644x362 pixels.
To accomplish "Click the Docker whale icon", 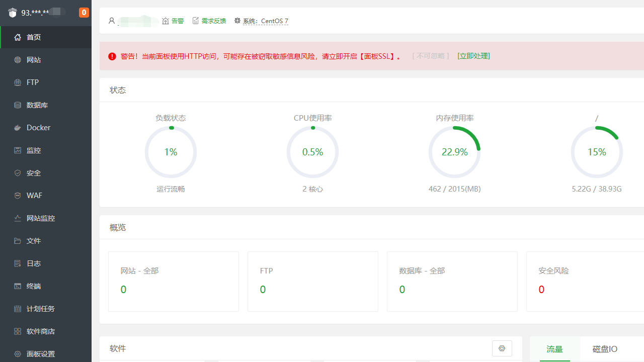I will coord(18,128).
